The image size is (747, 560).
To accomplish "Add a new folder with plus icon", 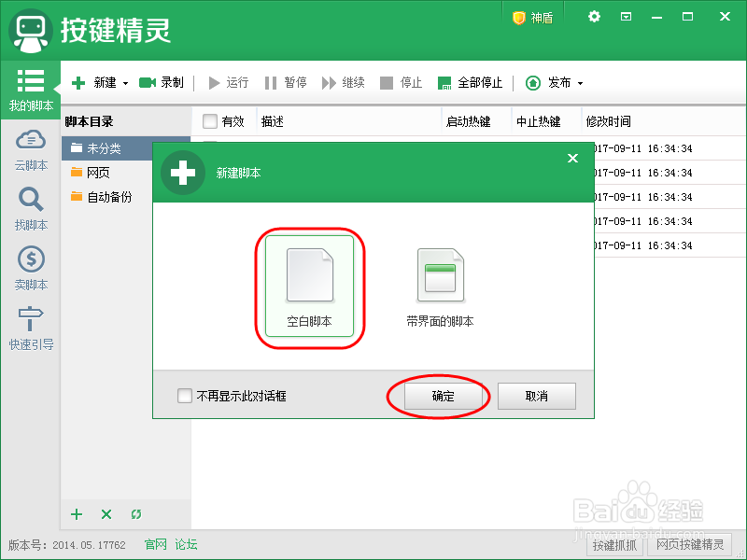I will 77,514.
